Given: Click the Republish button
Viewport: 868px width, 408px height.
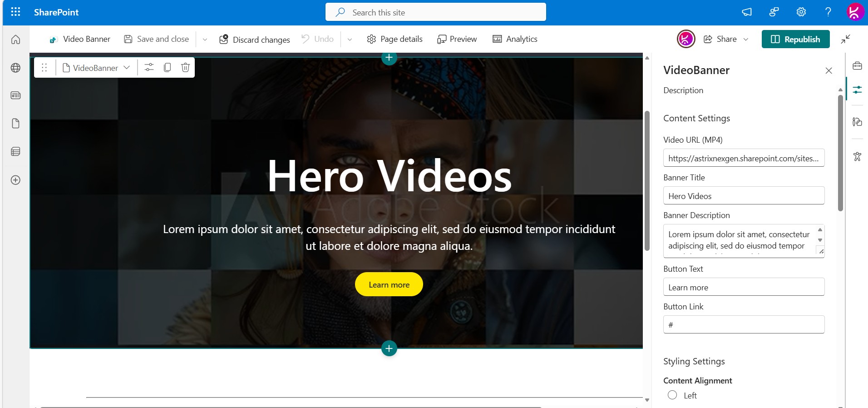Looking at the screenshot, I should pyautogui.click(x=795, y=40).
